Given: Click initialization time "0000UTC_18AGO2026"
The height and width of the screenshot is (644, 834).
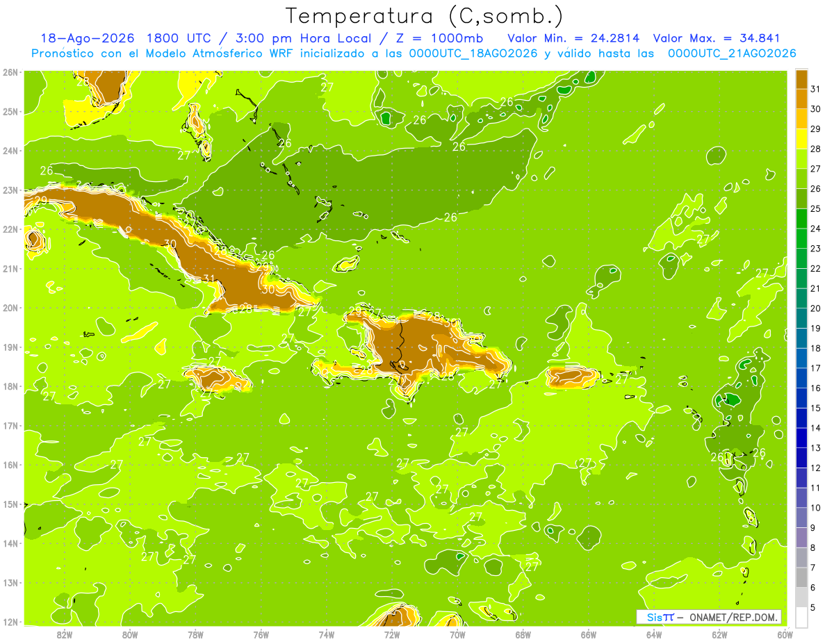Looking at the screenshot, I should point(475,53).
